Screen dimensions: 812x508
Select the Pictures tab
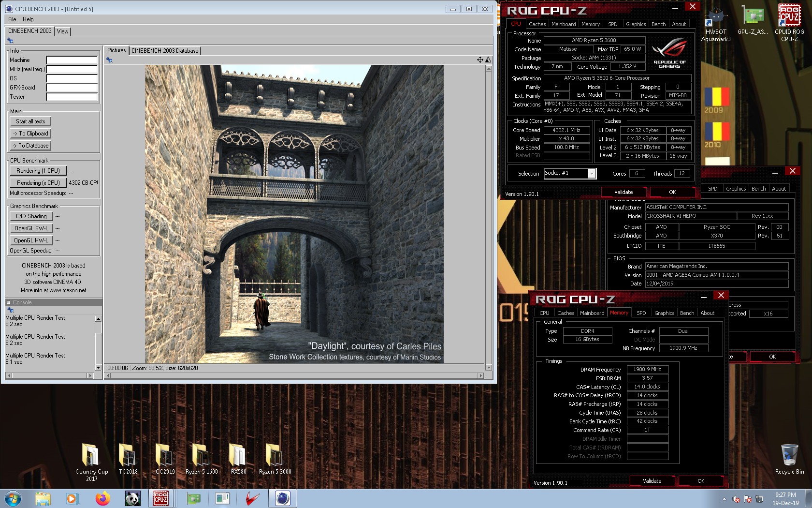pyautogui.click(x=116, y=50)
